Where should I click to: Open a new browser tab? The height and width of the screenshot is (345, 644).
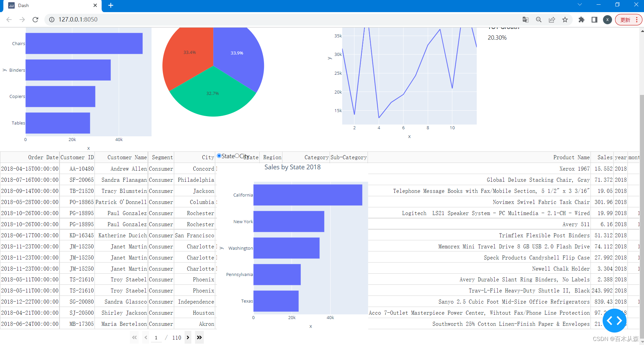[111, 5]
